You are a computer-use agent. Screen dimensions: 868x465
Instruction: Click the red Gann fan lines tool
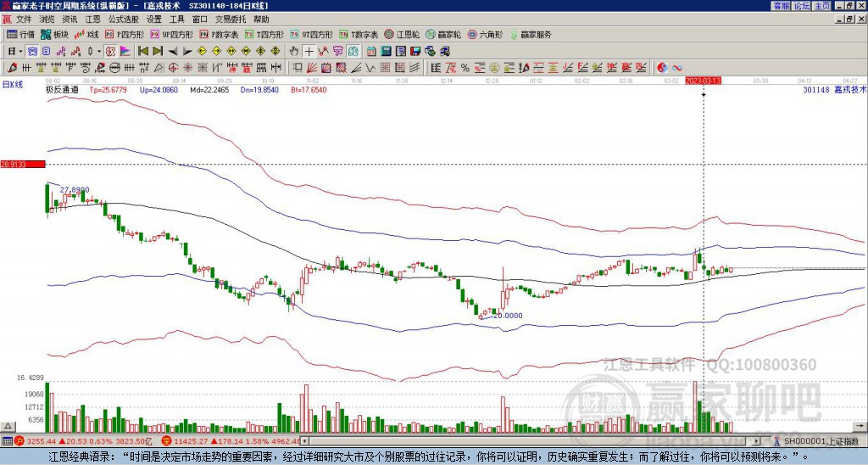pos(311,68)
